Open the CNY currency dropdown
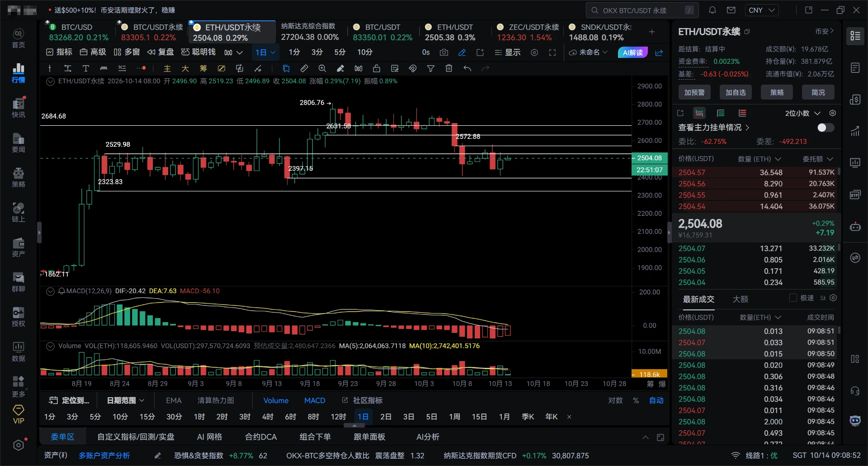868x466 pixels. (x=762, y=10)
